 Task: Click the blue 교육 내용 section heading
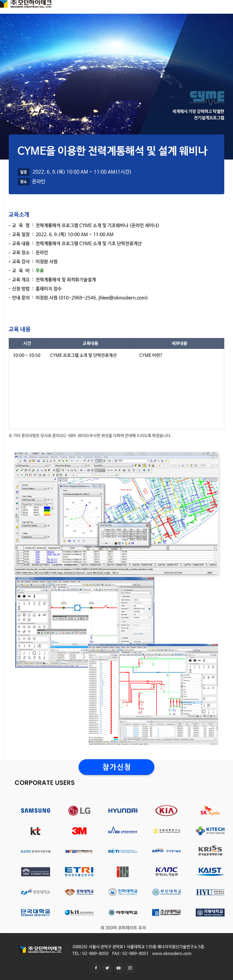20,330
